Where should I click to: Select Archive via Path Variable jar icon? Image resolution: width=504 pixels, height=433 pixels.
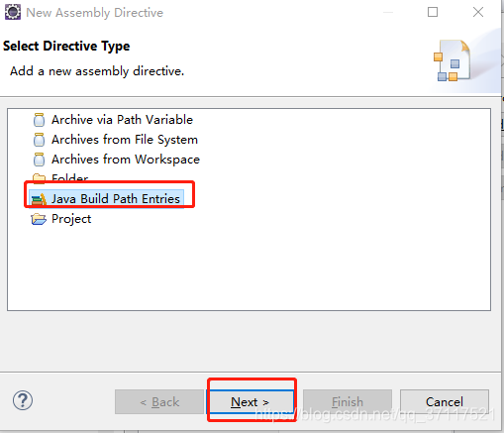tap(39, 120)
